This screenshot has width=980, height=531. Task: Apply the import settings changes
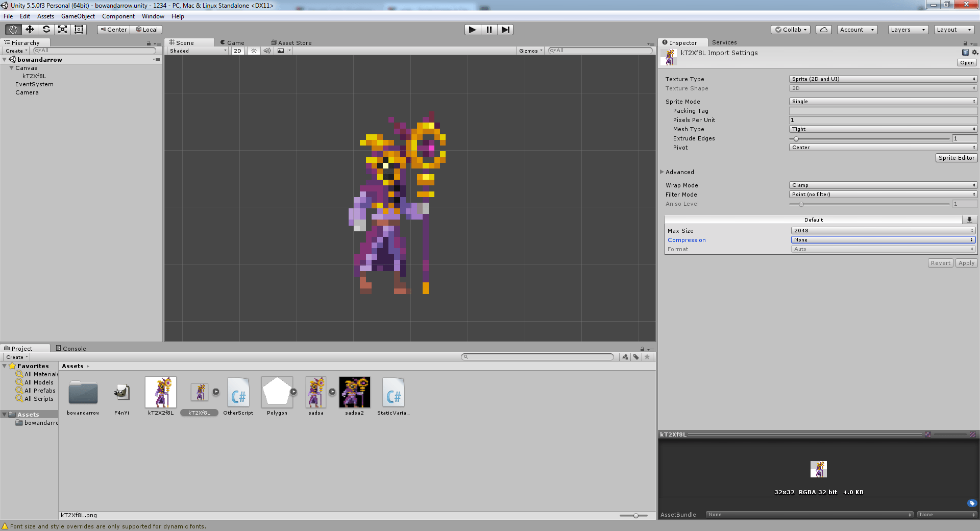pos(966,263)
